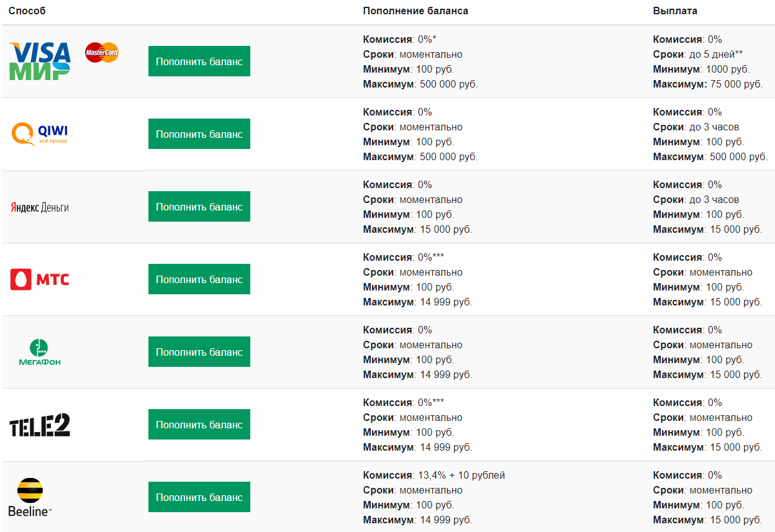Screen dimensions: 775x532
Task: Click Пополнить баланс for Beeline
Action: tap(199, 497)
